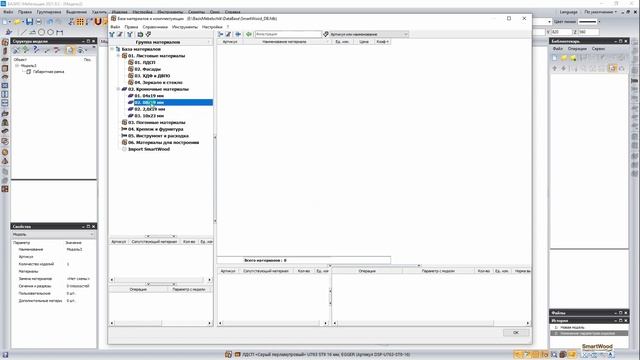This screenshot has width=640, height=360.
Task: Click the up arrow icon in Библиотекарь panel
Action: [x=555, y=69]
